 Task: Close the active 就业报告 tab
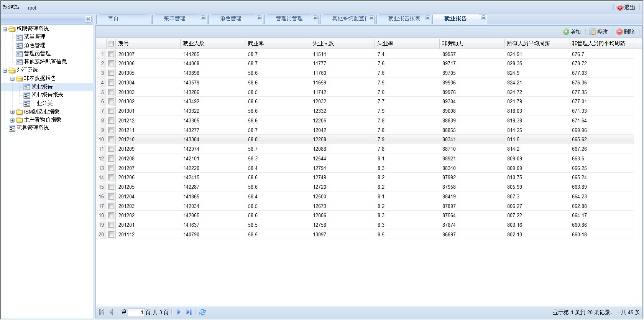tap(483, 18)
